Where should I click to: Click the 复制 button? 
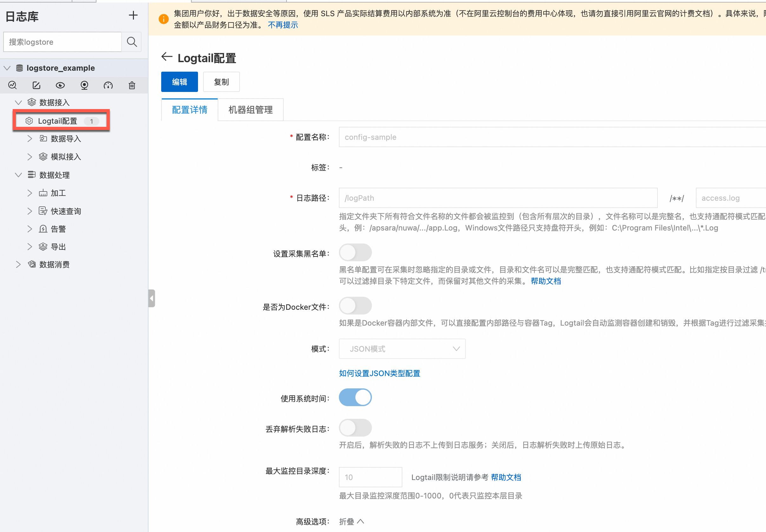(221, 82)
